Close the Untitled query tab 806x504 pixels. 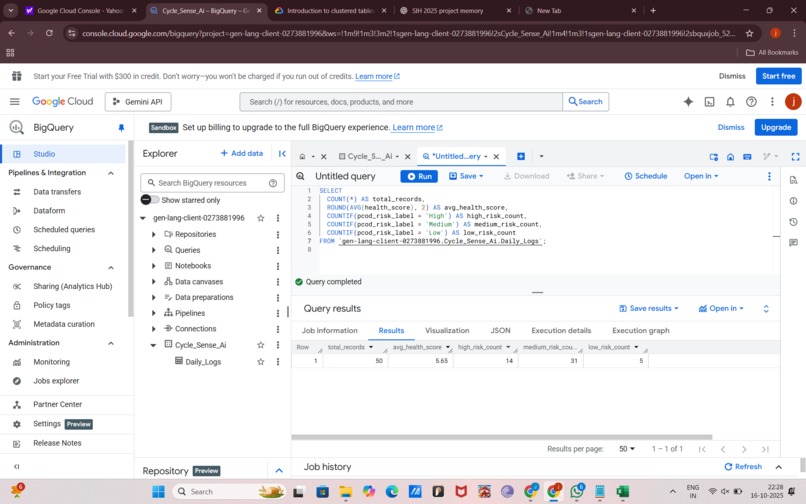click(496, 157)
